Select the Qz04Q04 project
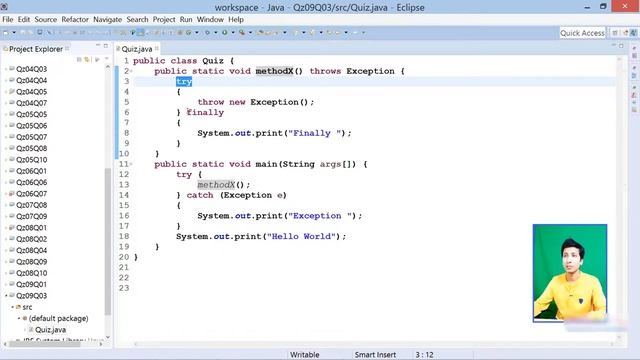The image size is (640, 360). click(31, 80)
